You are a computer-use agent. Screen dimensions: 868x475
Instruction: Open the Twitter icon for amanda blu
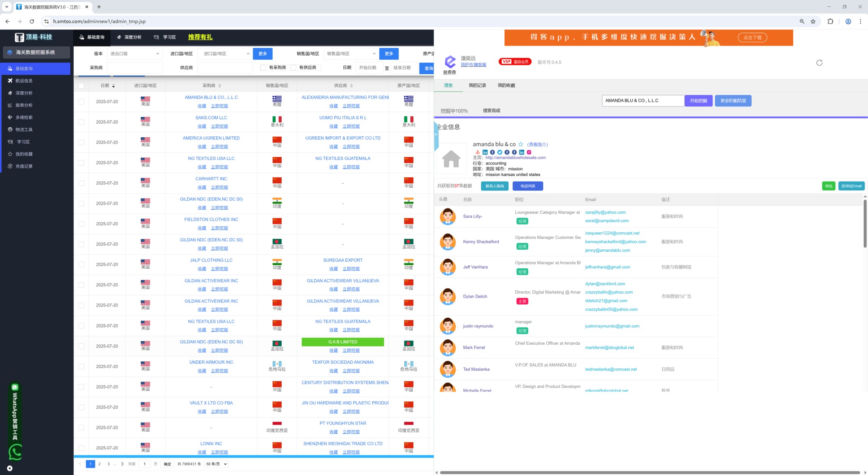click(x=500, y=152)
